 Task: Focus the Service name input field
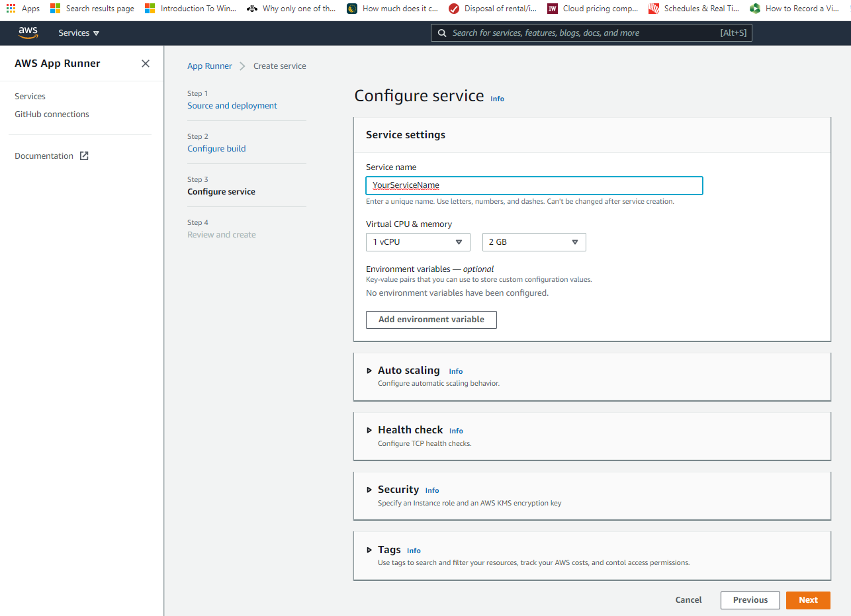coord(534,185)
